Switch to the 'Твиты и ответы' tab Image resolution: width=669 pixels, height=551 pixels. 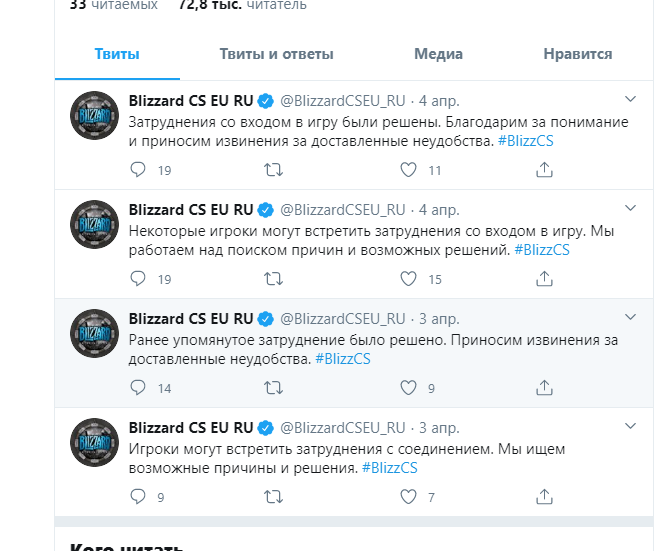click(276, 54)
